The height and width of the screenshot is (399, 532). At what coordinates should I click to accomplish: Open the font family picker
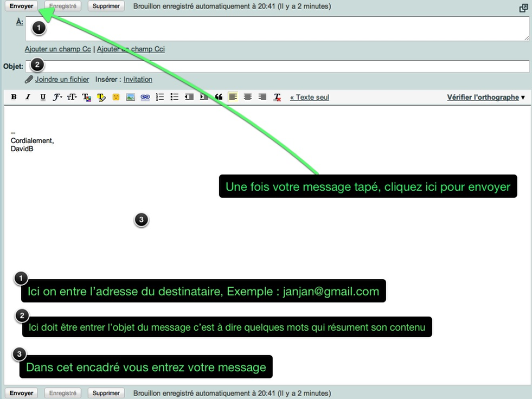pos(57,97)
